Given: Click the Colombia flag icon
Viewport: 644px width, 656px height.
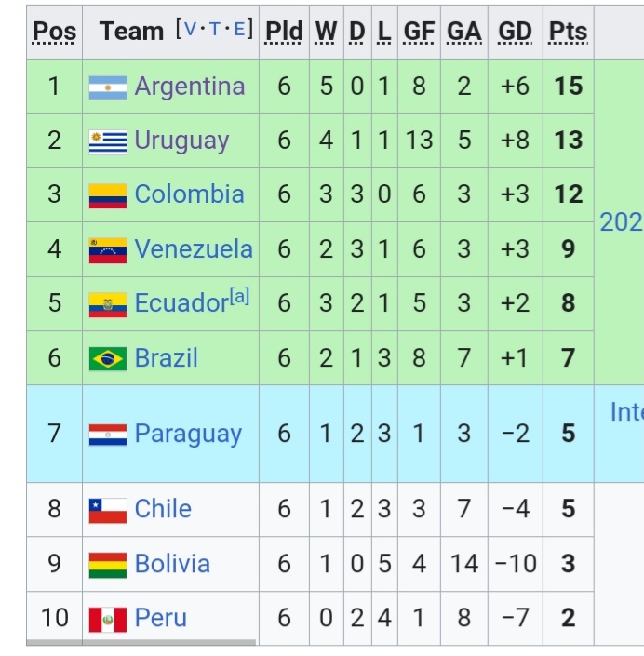Looking at the screenshot, I should pos(108,195).
